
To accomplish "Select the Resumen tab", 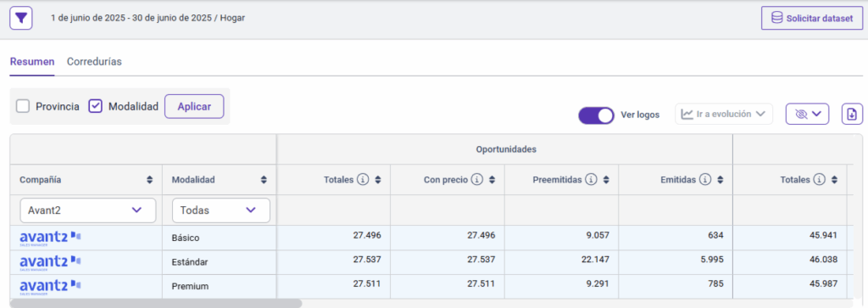I will [x=32, y=61].
